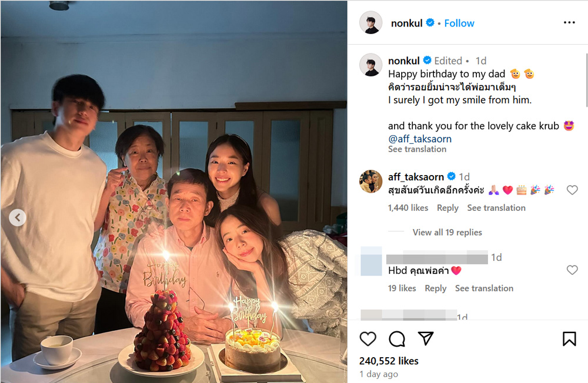This screenshot has width=588, height=383.
Task: Save the post with the bookmark icon
Action: [569, 339]
